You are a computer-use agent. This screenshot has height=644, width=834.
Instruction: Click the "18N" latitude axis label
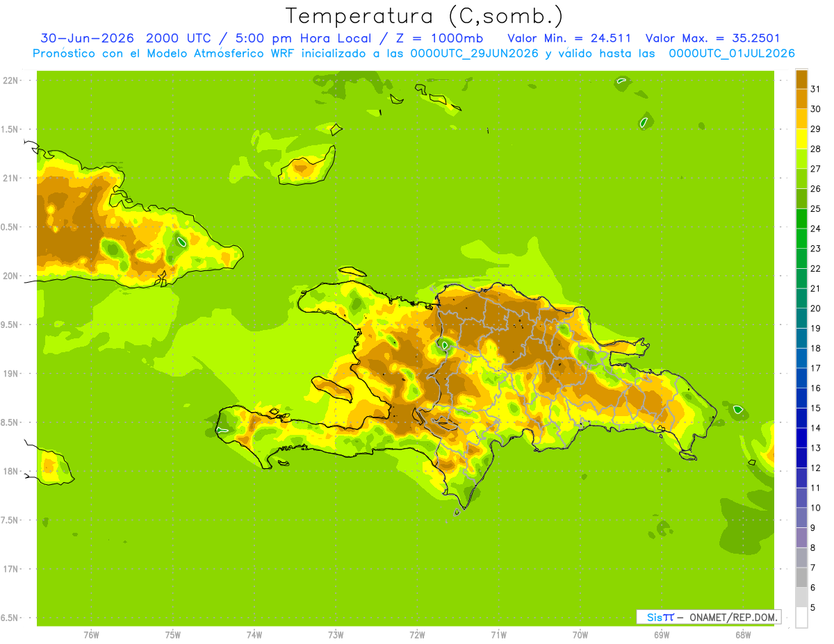pyautogui.click(x=10, y=471)
